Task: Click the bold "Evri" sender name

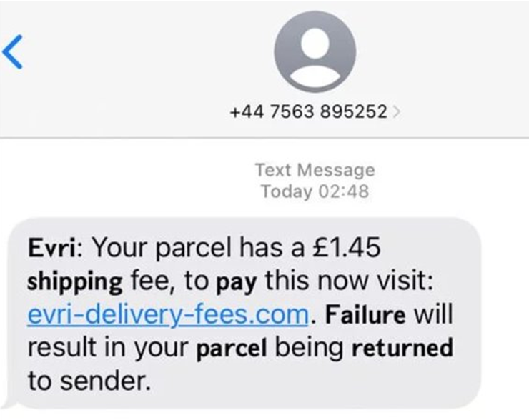Action: 55,248
